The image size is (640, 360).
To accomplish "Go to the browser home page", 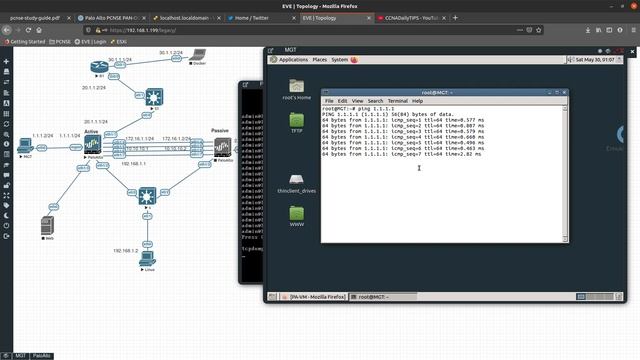I will [x=39, y=30].
